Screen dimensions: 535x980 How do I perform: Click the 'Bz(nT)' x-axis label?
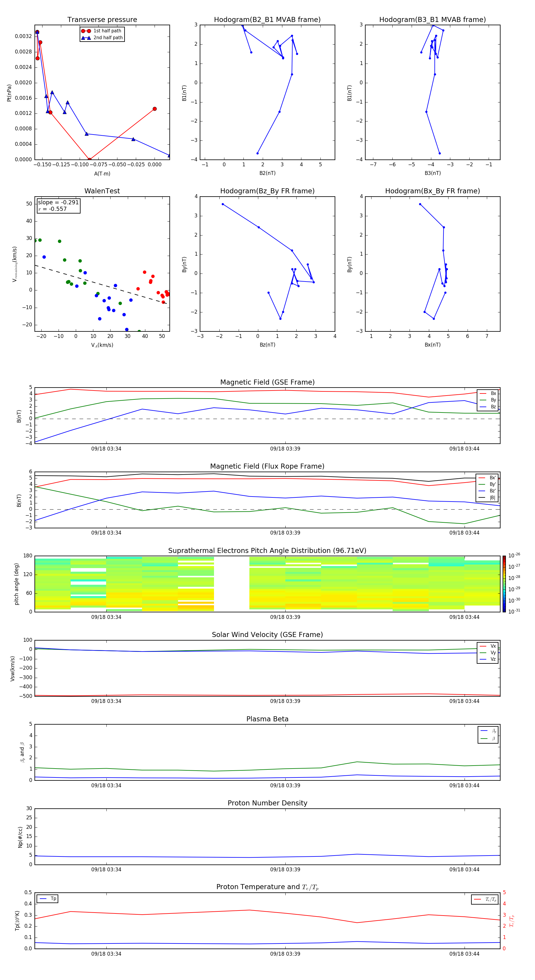267,345
